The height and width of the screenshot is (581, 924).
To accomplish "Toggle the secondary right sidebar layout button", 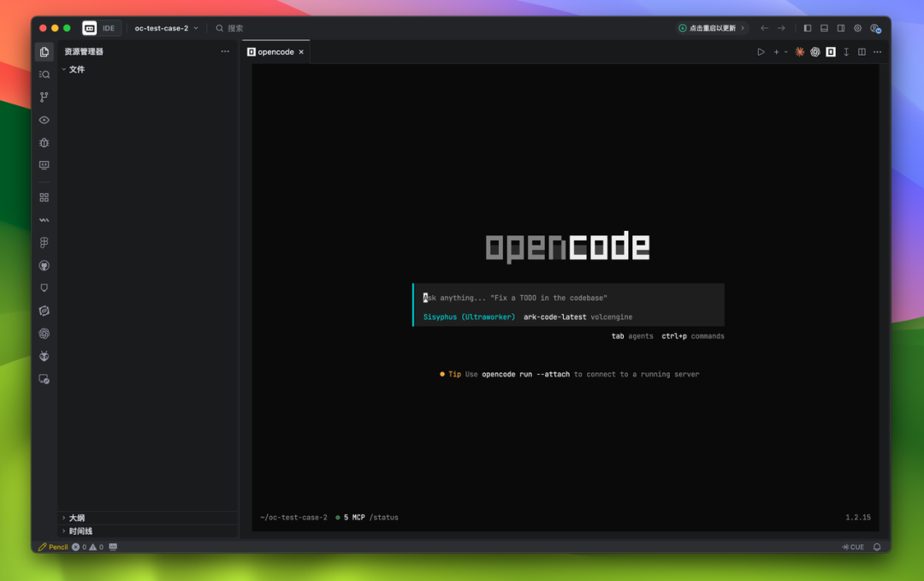I will pos(841,28).
